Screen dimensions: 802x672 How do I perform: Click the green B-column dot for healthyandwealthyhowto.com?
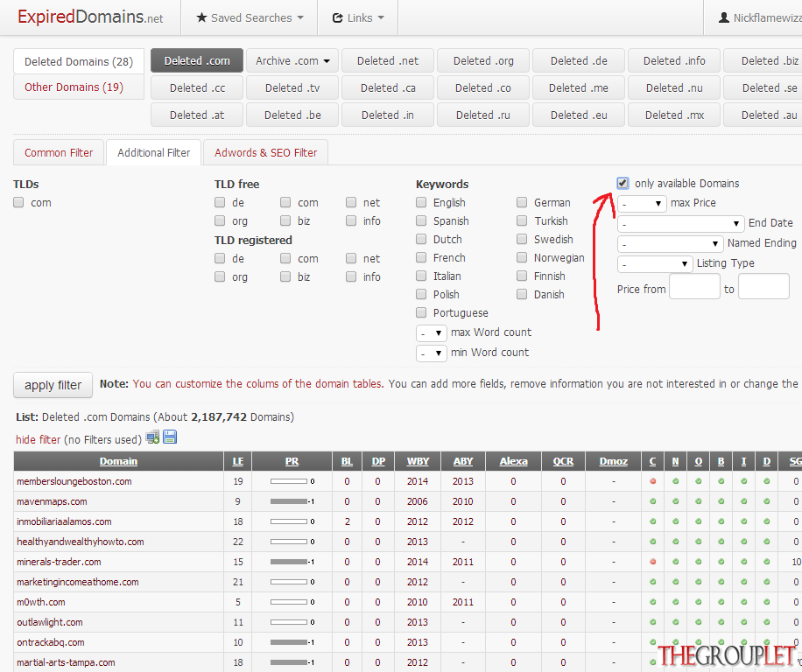721,542
